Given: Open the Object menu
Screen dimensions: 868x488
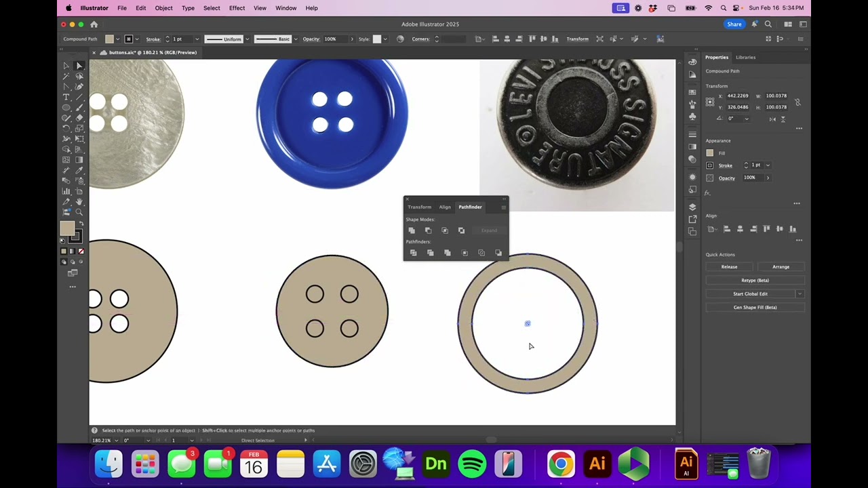Looking at the screenshot, I should point(163,8).
